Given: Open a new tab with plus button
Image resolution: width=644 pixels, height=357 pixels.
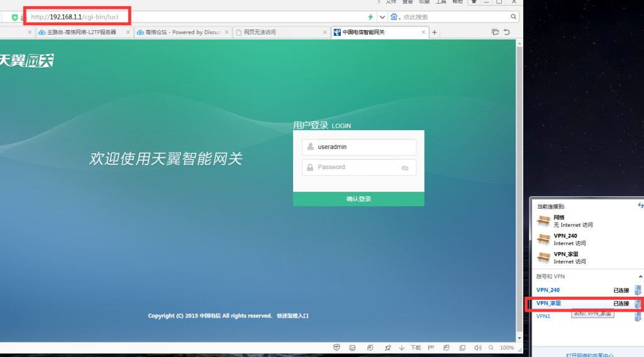Looking at the screenshot, I should pos(434,33).
